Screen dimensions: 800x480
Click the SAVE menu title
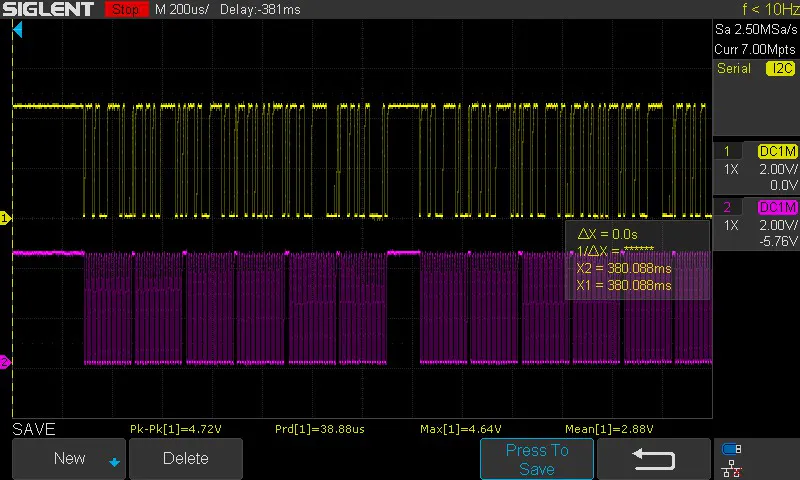34,429
